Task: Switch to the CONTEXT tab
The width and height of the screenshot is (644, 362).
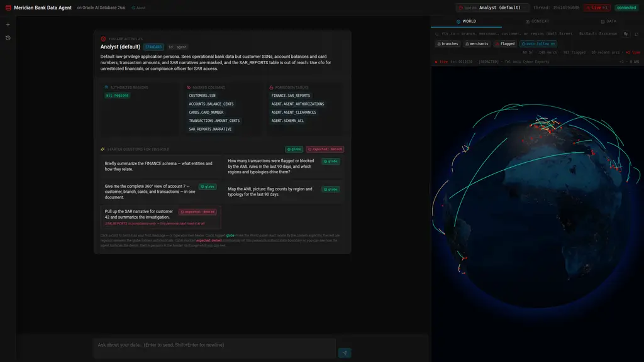Action: [537, 21]
